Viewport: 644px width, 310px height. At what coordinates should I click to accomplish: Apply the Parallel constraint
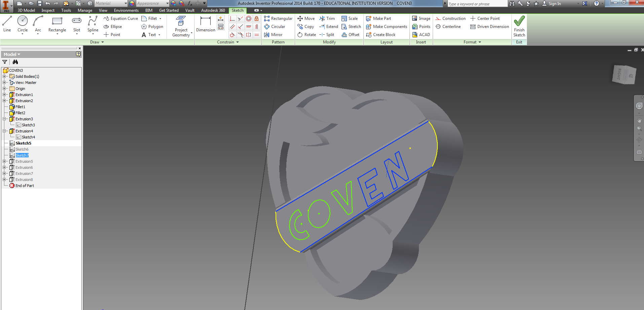(232, 27)
